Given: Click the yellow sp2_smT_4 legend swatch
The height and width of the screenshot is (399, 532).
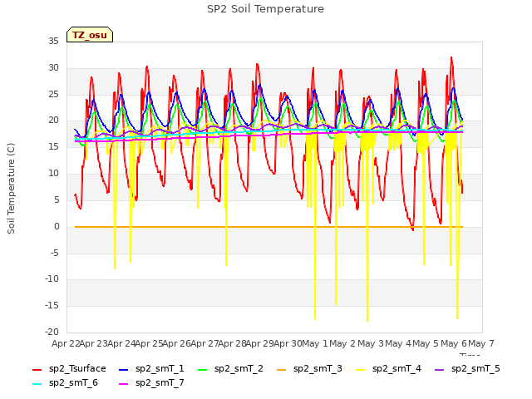Looking at the screenshot, I should [x=360, y=369].
